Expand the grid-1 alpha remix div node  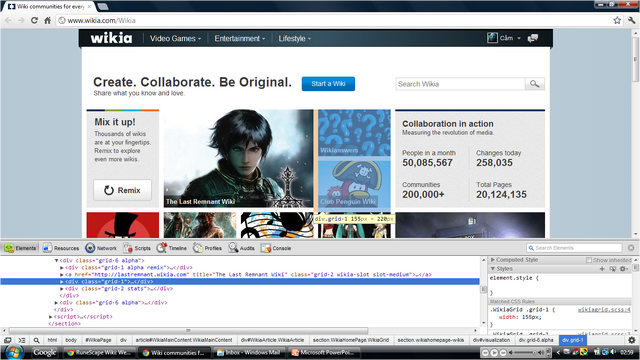(x=62, y=268)
